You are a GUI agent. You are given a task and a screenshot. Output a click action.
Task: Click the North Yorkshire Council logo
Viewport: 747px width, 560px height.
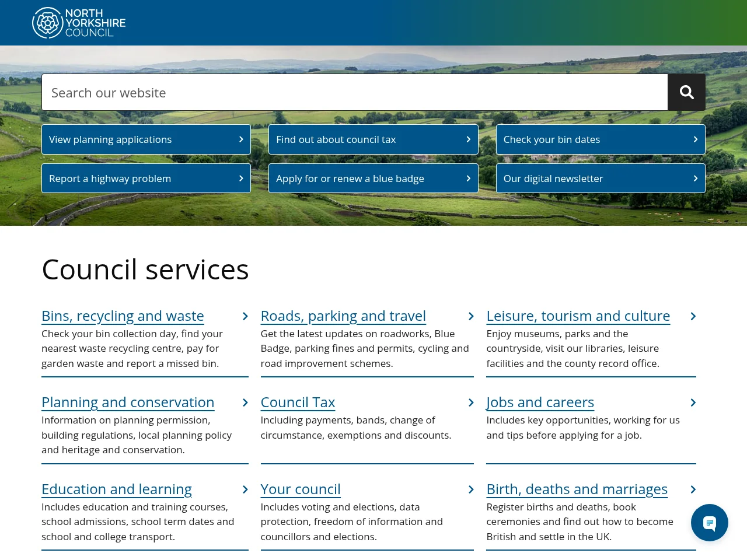[79, 23]
